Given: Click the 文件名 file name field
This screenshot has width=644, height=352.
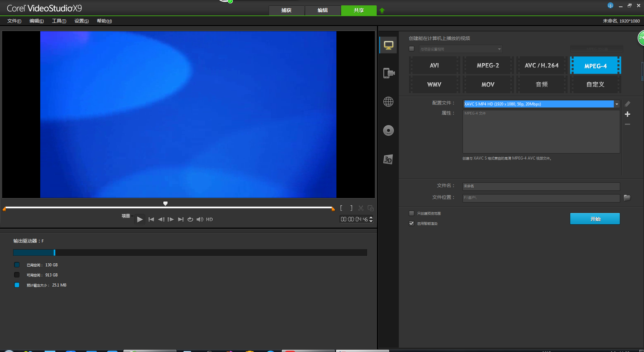Looking at the screenshot, I should (x=541, y=186).
